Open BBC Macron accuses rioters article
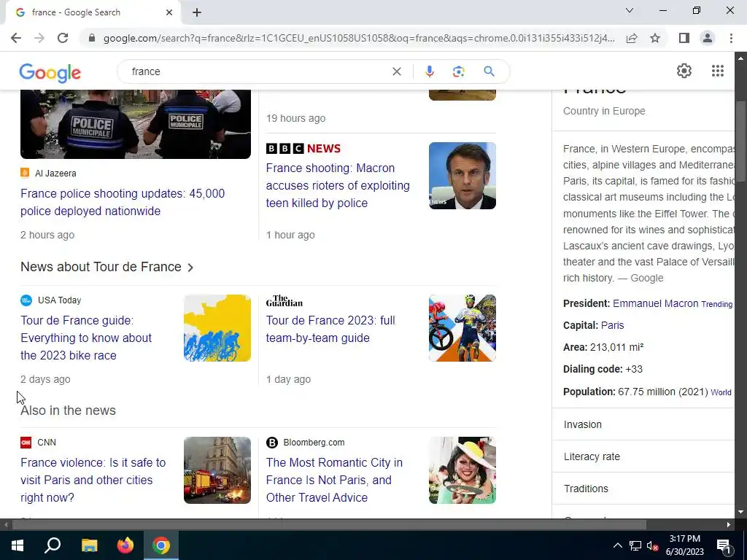The image size is (747, 560). (x=338, y=185)
